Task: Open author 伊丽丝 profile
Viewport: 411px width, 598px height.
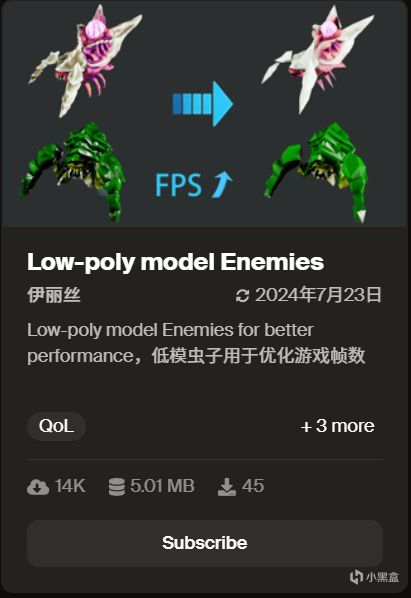Action: point(54,295)
